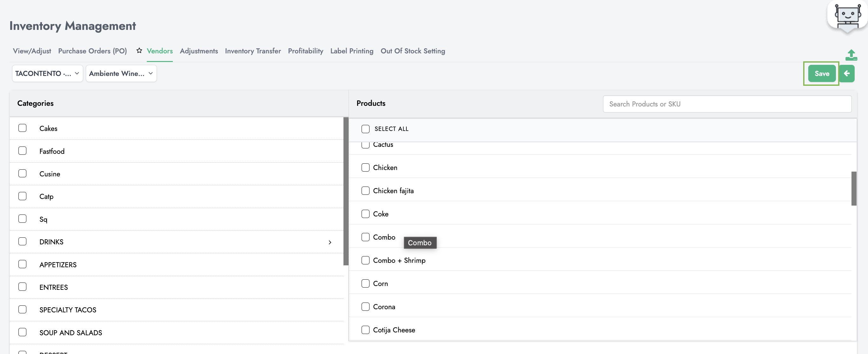This screenshot has width=868, height=354.
Task: Select the APPETIZERS category checkbox
Action: (22, 264)
